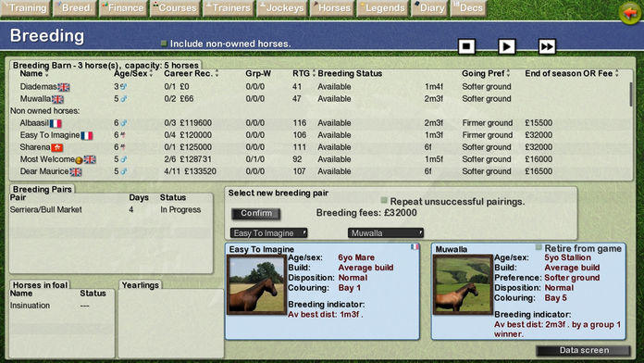Open the Diary tab

[x=429, y=7]
